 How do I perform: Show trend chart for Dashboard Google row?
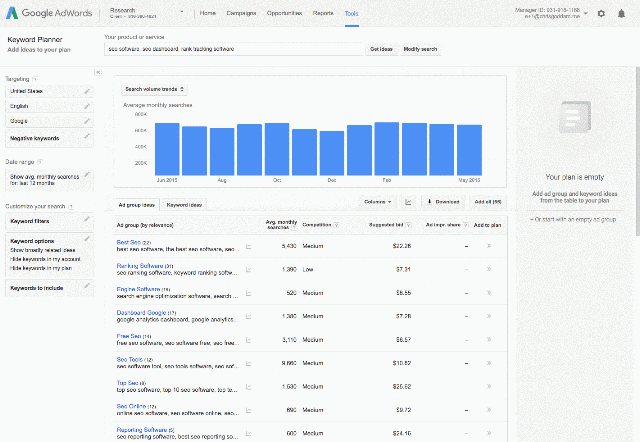click(x=249, y=316)
